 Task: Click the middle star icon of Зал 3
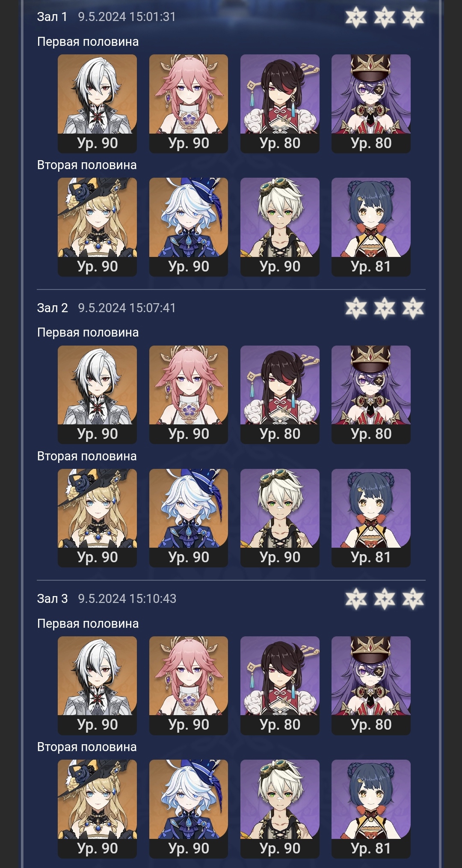pyautogui.click(x=385, y=599)
